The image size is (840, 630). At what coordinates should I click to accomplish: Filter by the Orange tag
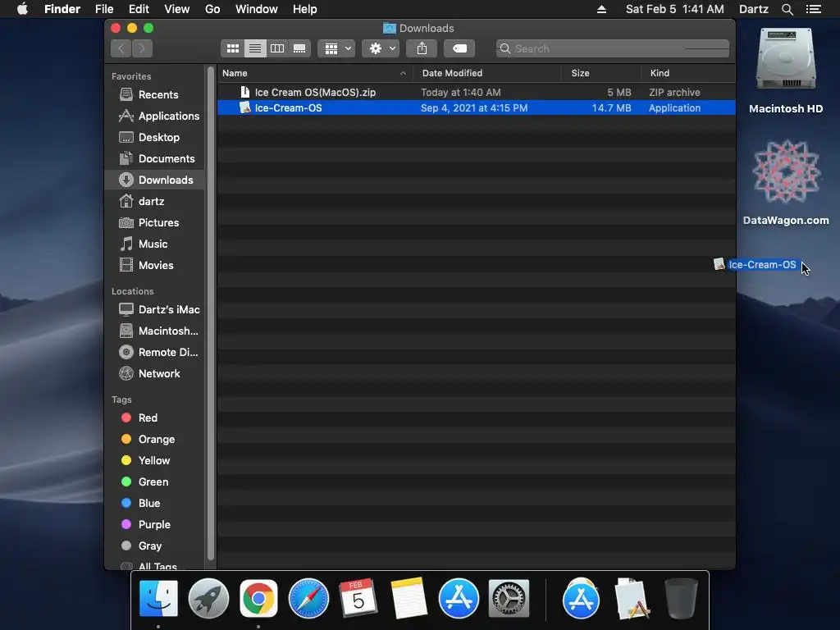[x=155, y=440]
